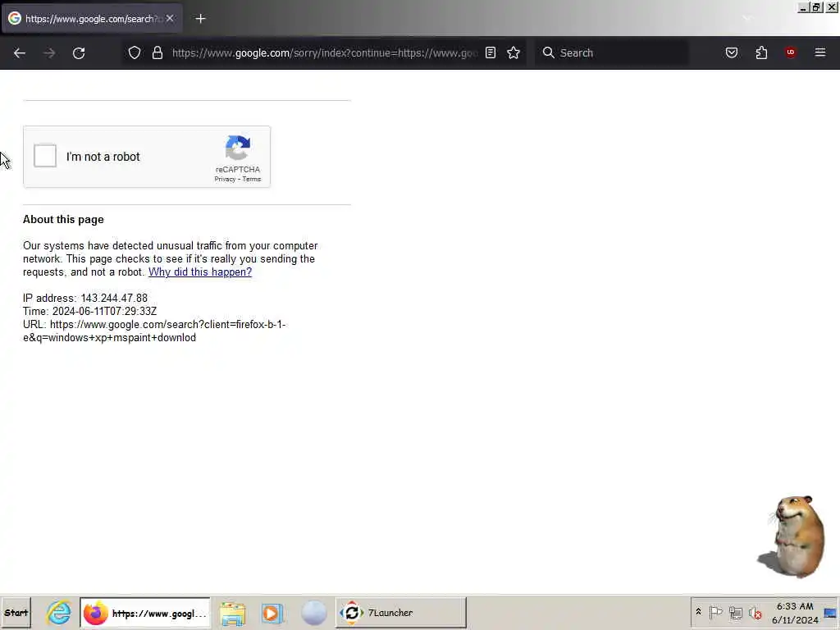Check the I'm not a robot box
840x630 pixels.
click(45, 156)
